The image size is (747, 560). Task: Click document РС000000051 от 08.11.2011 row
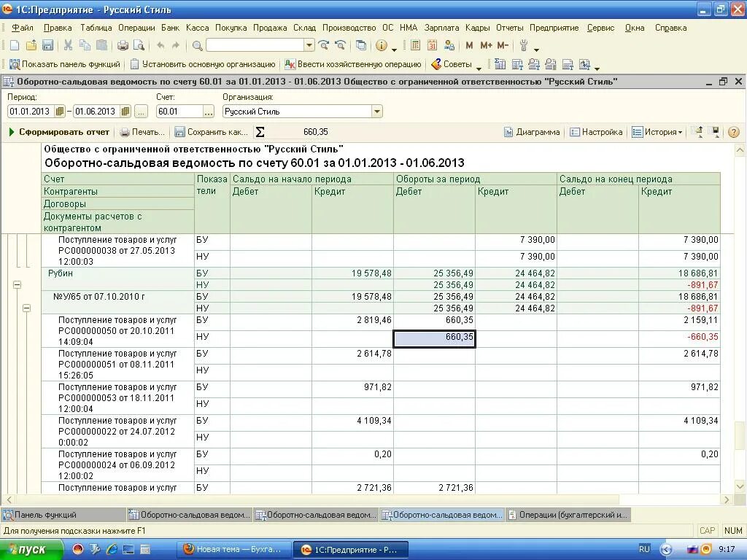tap(117, 365)
